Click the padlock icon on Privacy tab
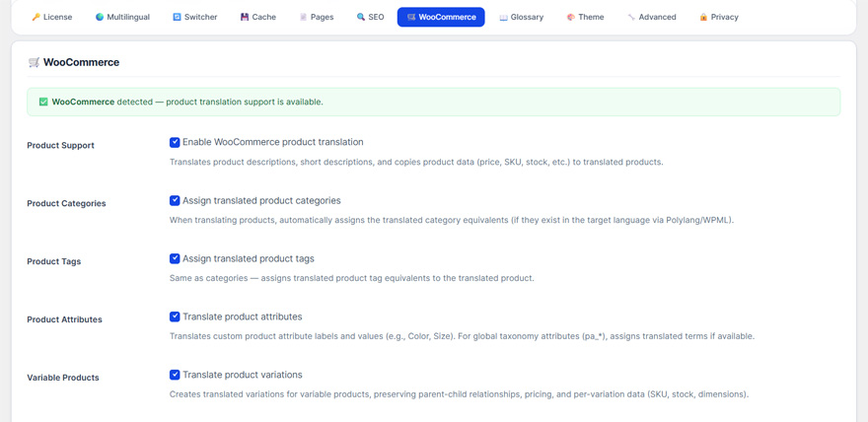Viewport: 868px width, 422px height. pos(703,17)
